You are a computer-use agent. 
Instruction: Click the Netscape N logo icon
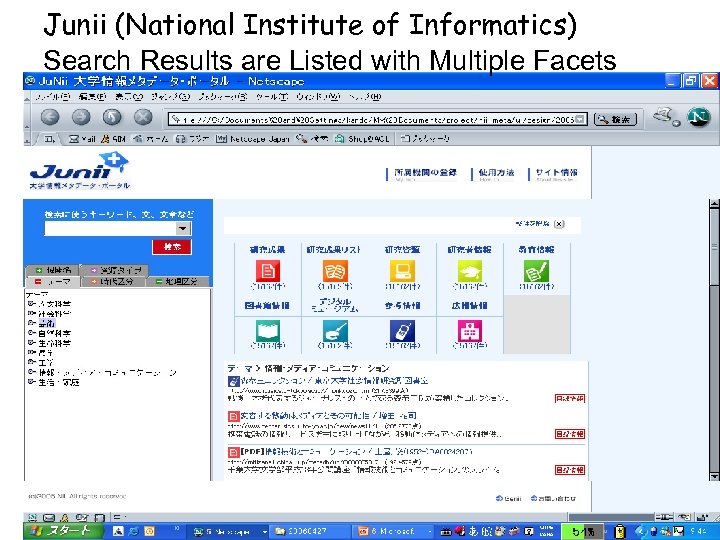[x=698, y=117]
